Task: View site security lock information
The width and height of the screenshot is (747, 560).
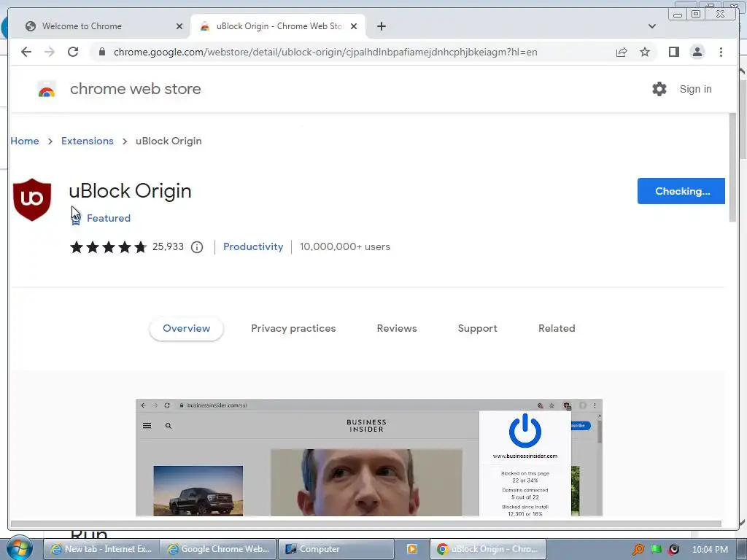Action: pyautogui.click(x=101, y=52)
